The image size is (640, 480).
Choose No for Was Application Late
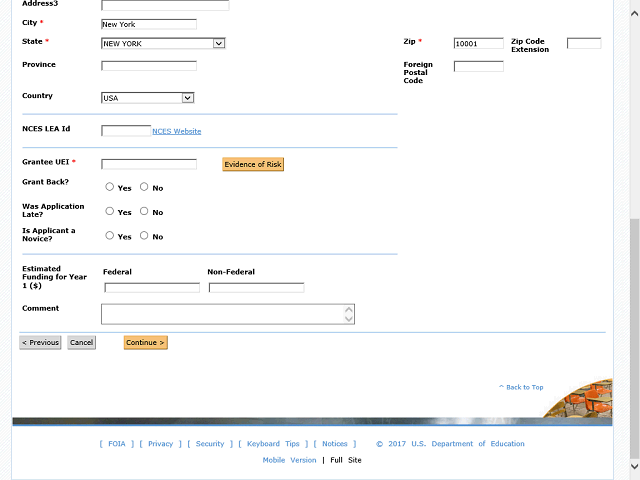pyautogui.click(x=144, y=211)
